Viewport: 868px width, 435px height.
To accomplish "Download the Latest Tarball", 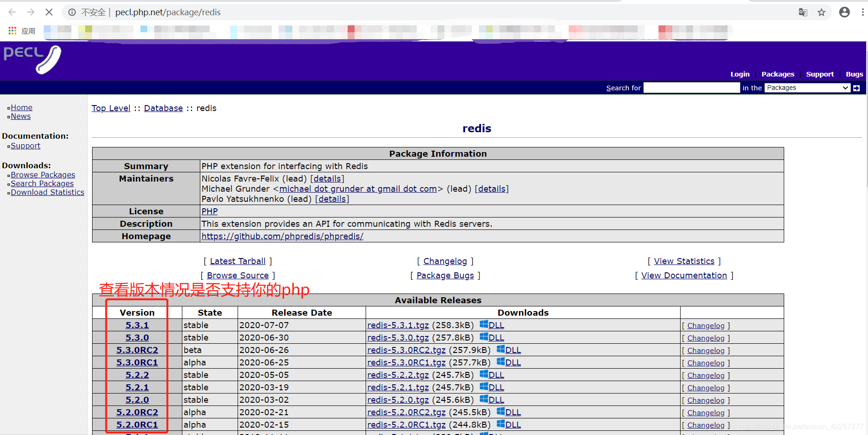I will 238,261.
